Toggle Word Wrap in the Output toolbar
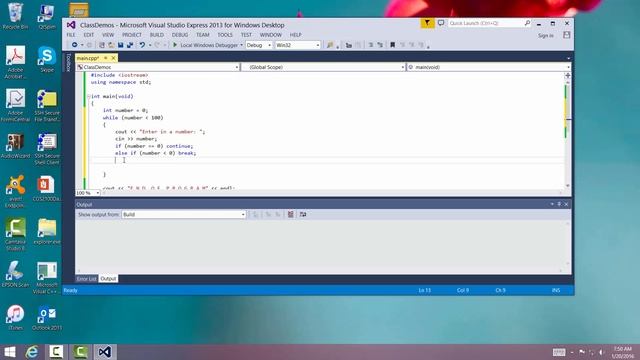640x360 pixels. coord(303,214)
